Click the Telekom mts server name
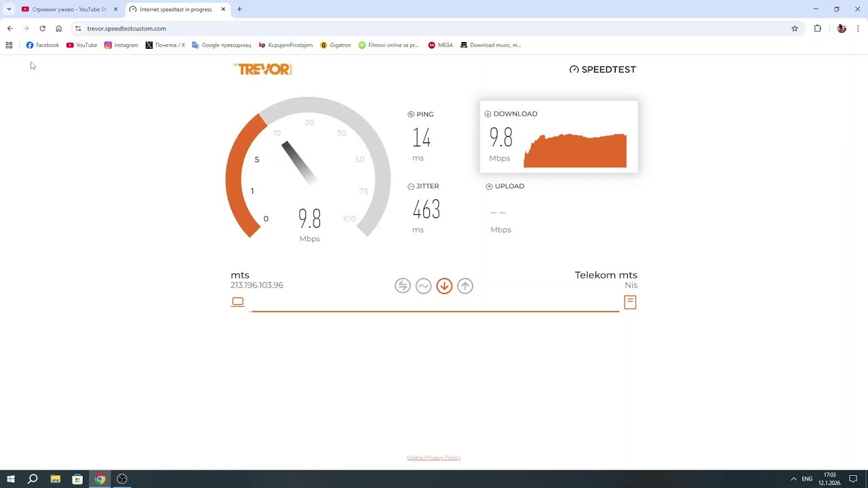This screenshot has height=488, width=868. 606,275
